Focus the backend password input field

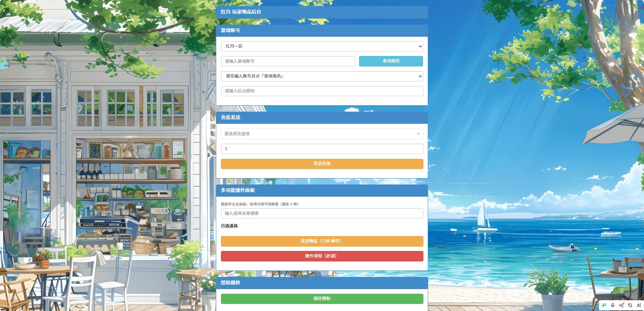[x=322, y=91]
